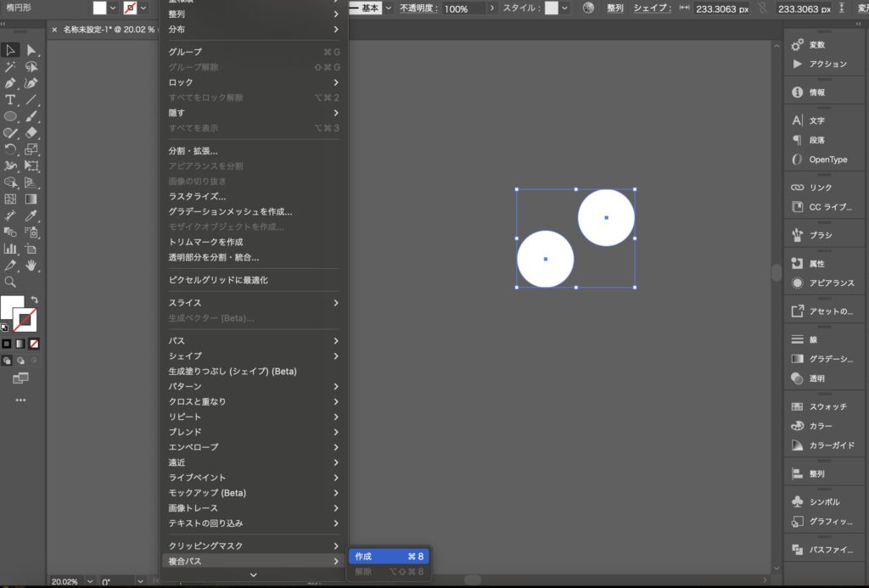The width and height of the screenshot is (869, 588).
Task: Toggle the screen mode button
Action: (21, 378)
